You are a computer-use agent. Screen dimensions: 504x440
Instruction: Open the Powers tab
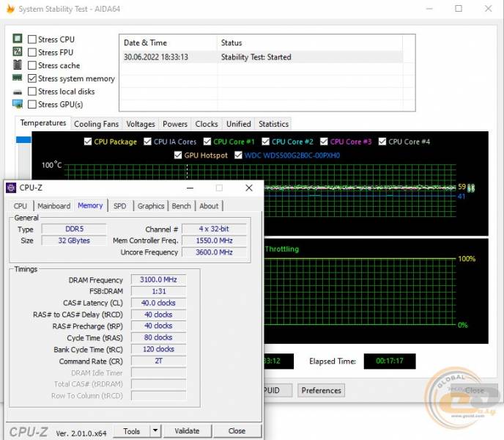(x=175, y=124)
